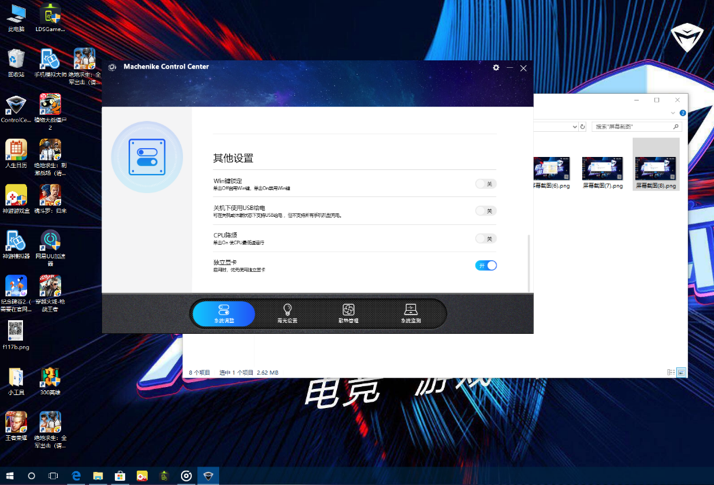Click the settings panel vertical scrollbar

point(529,262)
